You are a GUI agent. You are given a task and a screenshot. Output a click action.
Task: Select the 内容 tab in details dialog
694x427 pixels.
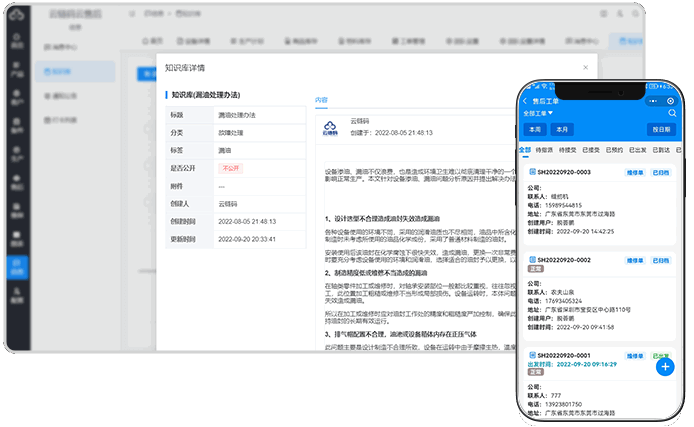[321, 101]
